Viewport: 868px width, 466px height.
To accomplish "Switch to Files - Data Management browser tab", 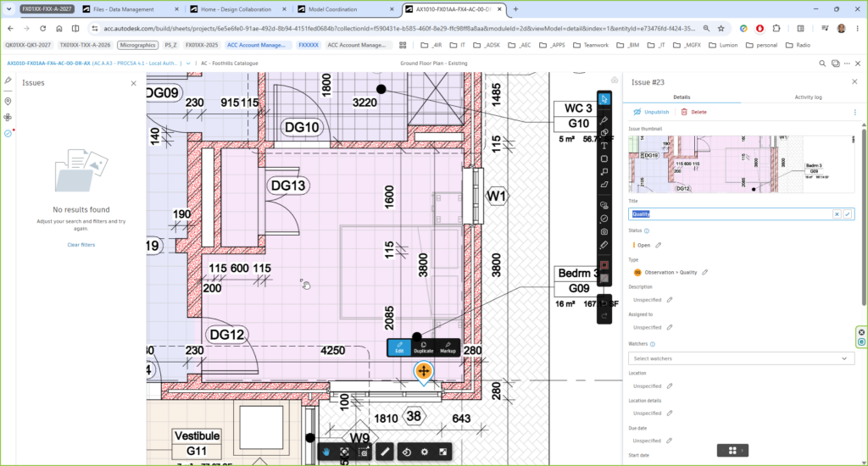I will pyautogui.click(x=130, y=9).
